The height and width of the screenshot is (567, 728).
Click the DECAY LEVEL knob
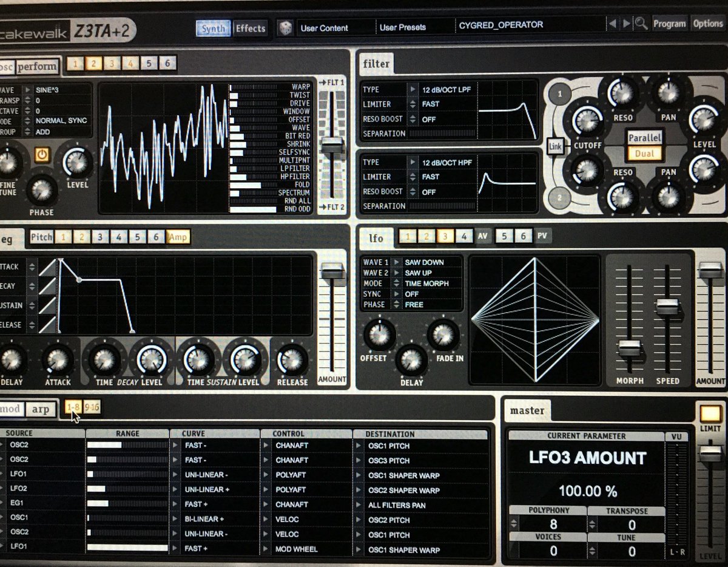(x=152, y=360)
